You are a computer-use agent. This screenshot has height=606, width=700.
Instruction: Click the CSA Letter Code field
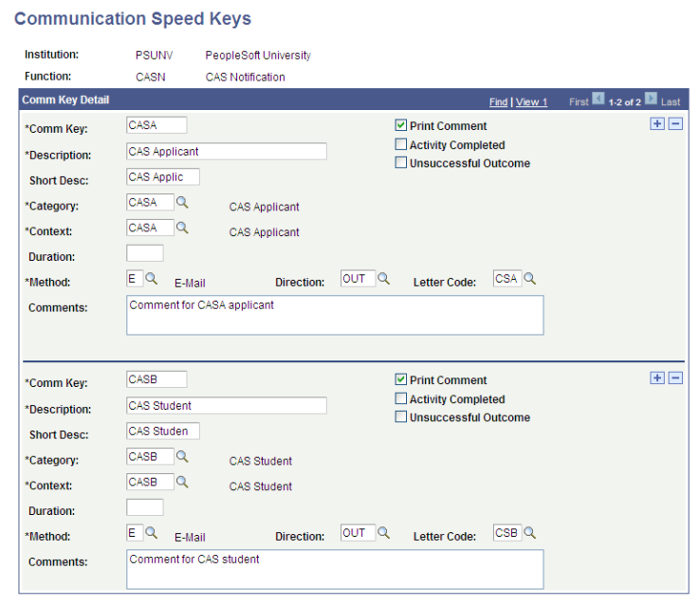[x=507, y=279]
